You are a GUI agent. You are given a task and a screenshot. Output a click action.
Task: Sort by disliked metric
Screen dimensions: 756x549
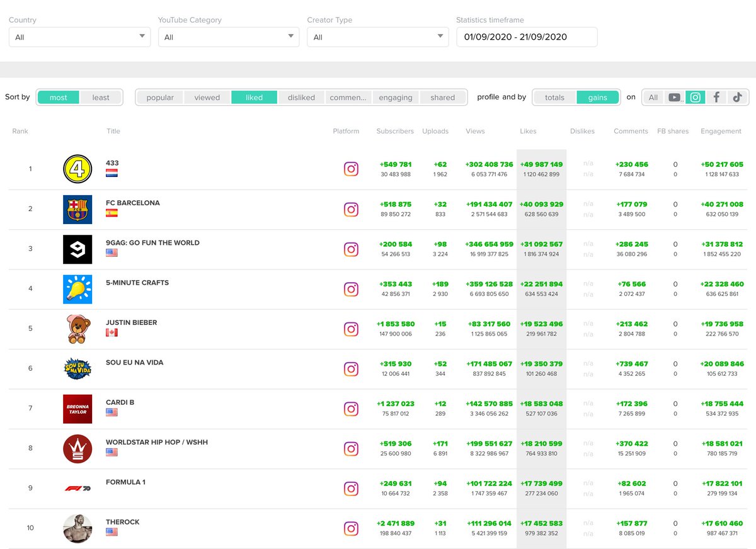point(301,98)
